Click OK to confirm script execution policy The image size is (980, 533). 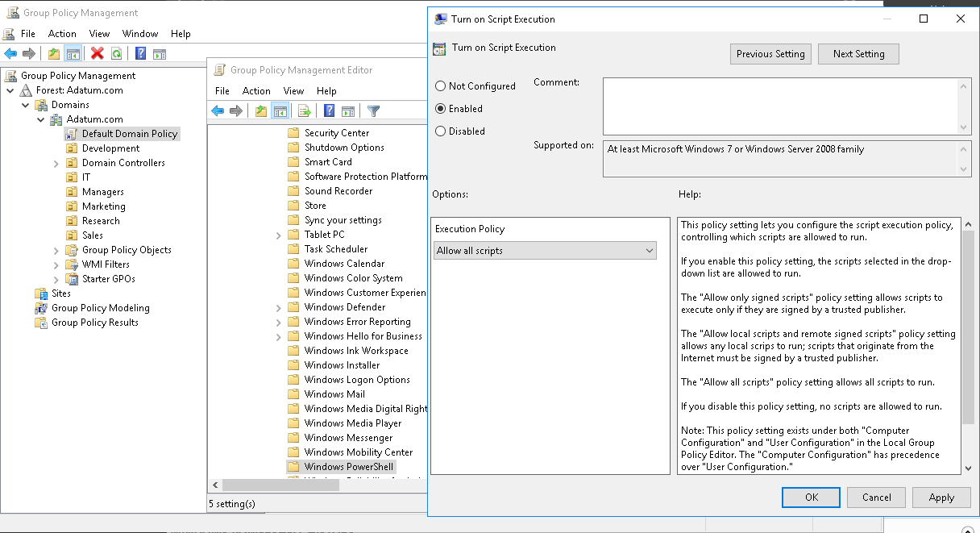(x=811, y=498)
